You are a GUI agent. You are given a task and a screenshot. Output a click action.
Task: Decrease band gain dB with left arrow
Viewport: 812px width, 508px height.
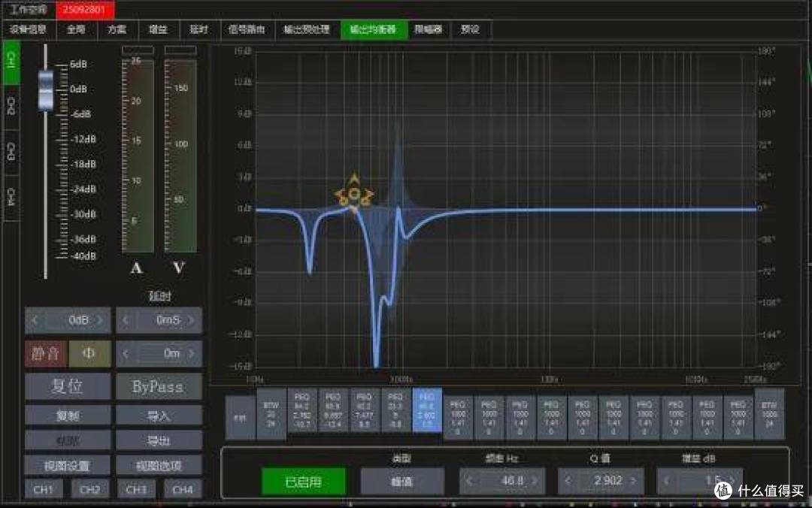point(666,481)
